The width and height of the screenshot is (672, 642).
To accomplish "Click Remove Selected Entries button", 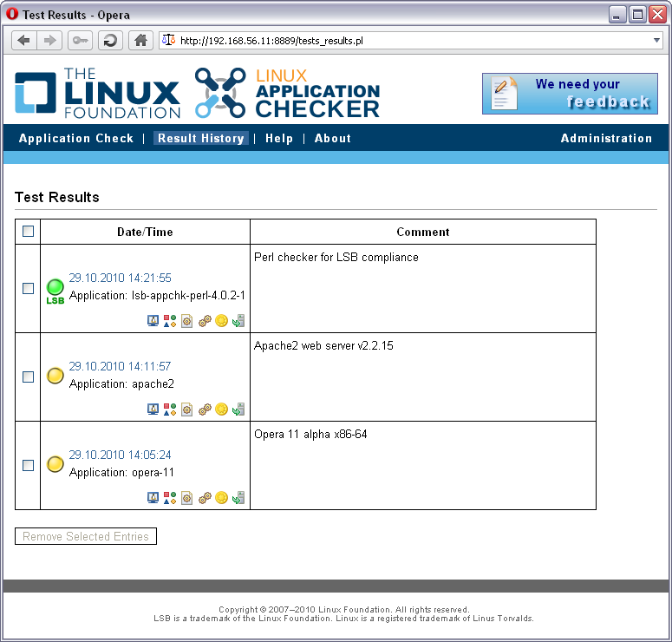I will tap(86, 536).
